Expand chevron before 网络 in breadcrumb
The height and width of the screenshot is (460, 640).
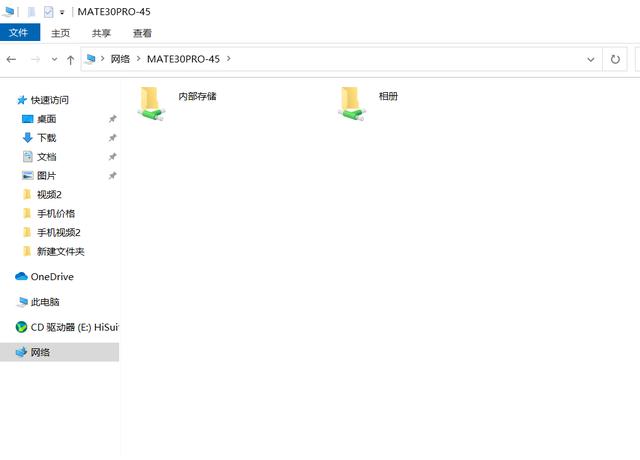102,59
